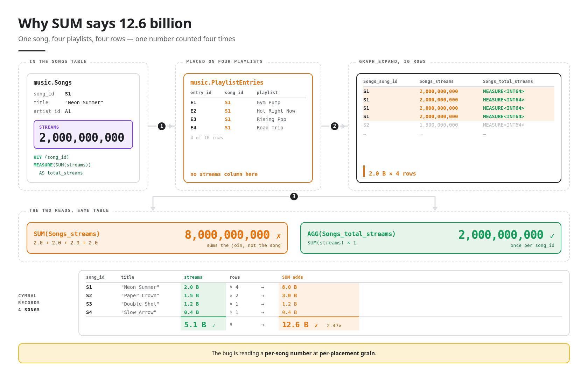
Task: Click the green checkmark next to 5.1 B
Action: pyautogui.click(x=214, y=326)
